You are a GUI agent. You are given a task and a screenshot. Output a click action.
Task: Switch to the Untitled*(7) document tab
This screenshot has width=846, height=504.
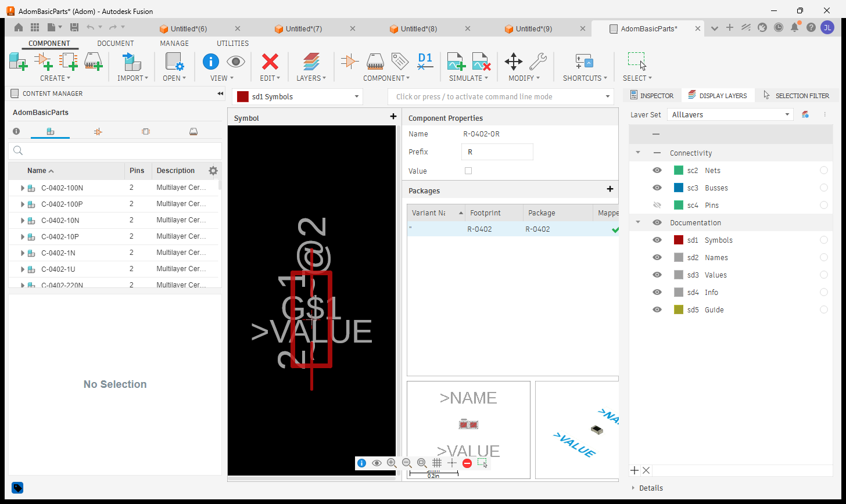coord(304,28)
